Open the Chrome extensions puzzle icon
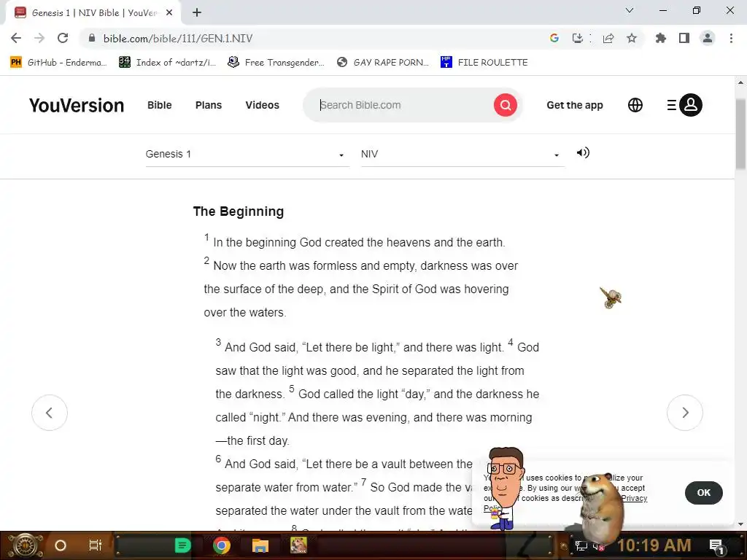Screen dimensions: 747x560 (660, 38)
